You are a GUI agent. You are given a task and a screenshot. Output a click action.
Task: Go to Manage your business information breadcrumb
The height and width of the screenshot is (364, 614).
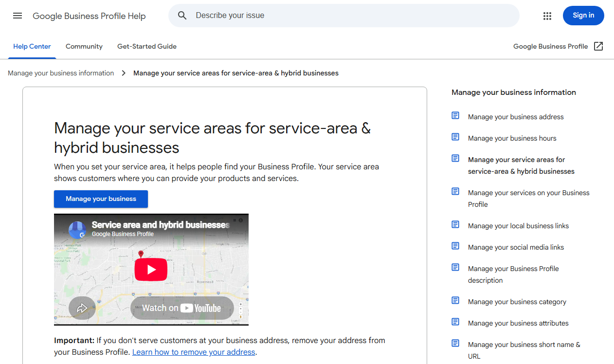pyautogui.click(x=61, y=73)
